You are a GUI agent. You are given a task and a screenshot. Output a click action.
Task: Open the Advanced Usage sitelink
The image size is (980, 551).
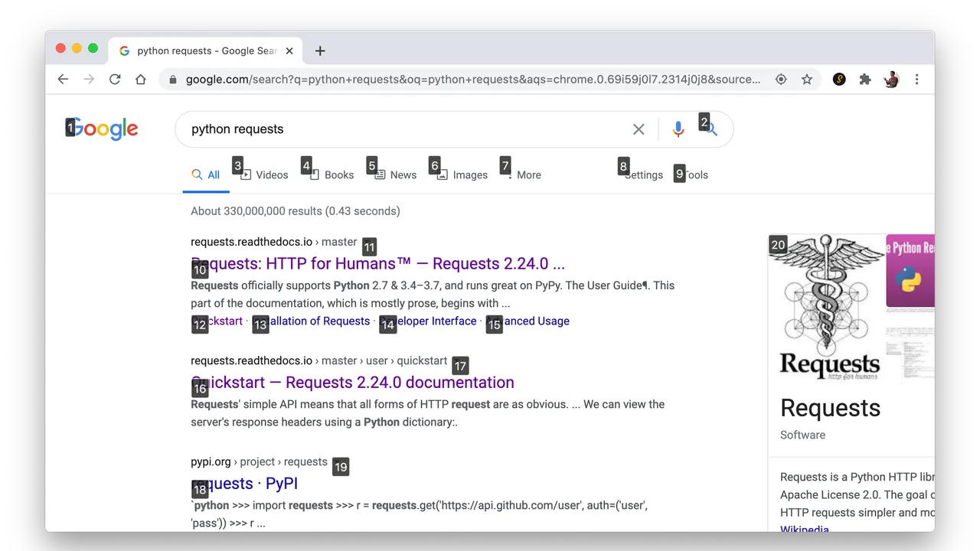tap(528, 321)
